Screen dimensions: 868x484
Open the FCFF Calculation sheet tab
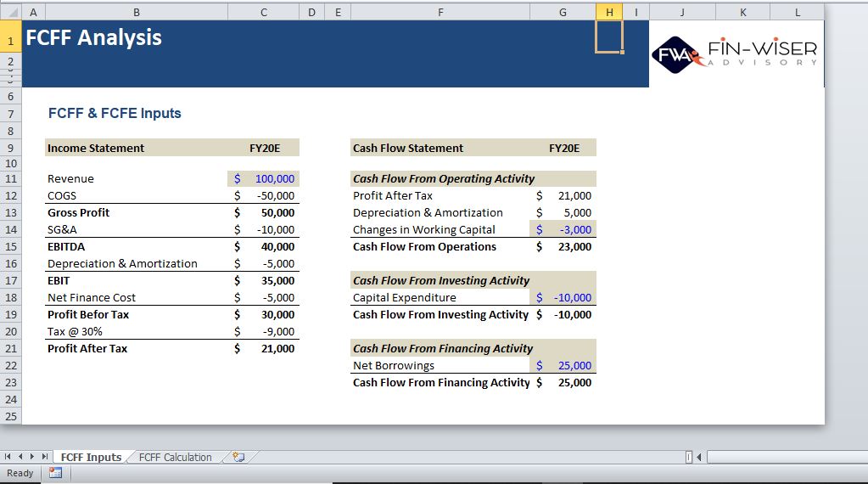175,457
